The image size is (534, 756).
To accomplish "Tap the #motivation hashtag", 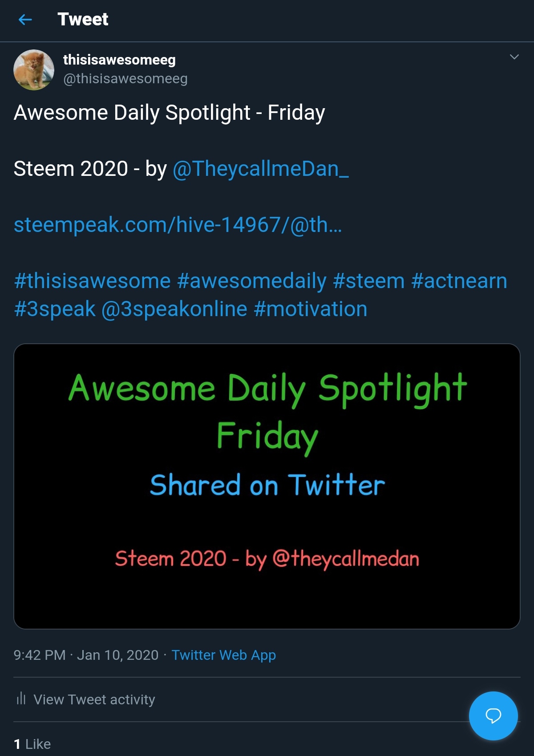I will click(x=311, y=309).
